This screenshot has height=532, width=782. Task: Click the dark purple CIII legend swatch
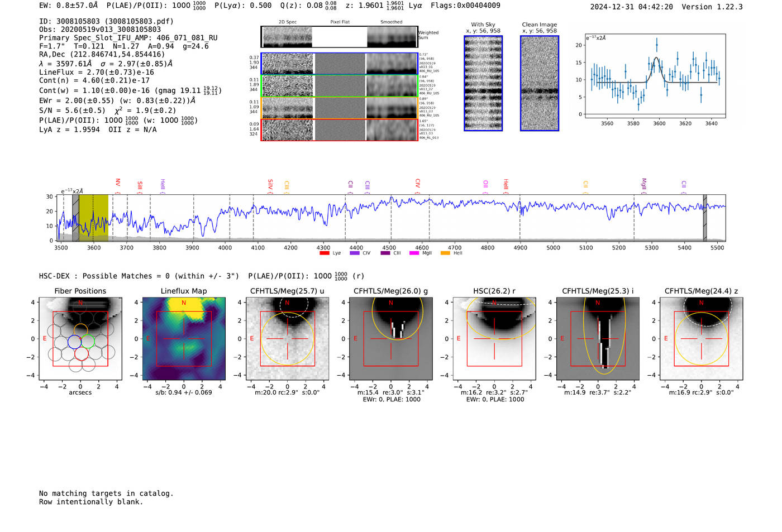(385, 253)
